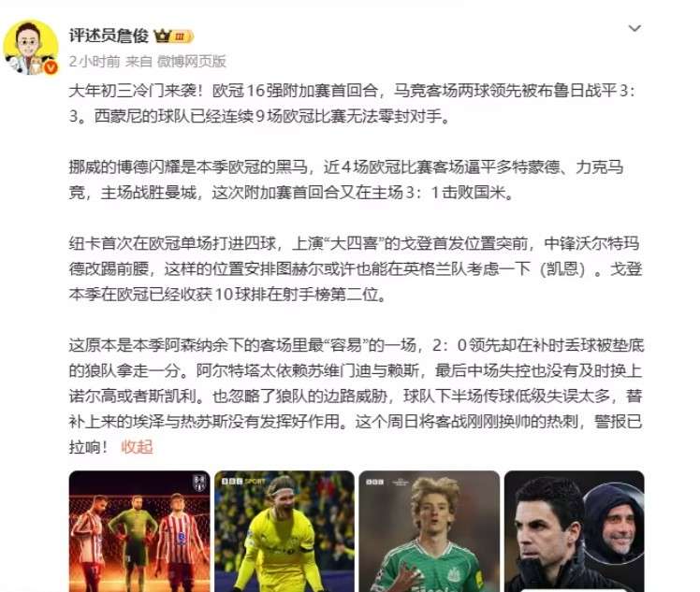Click the paragraph about 纽卡首次在欧冠单场打进四球
Image resolution: width=700 pixels, height=592 pixels.
pos(356,269)
